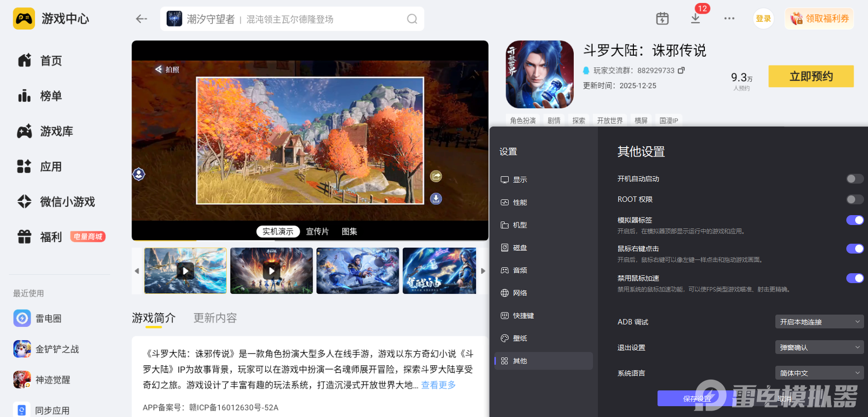The height and width of the screenshot is (417, 868).
Task: Click the 开放世界 tag
Action: pos(610,121)
